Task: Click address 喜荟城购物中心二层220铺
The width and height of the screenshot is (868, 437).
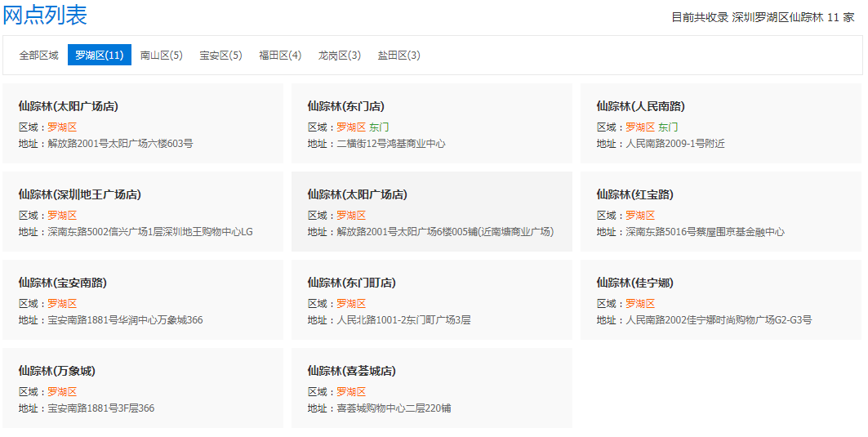Action: [x=394, y=408]
